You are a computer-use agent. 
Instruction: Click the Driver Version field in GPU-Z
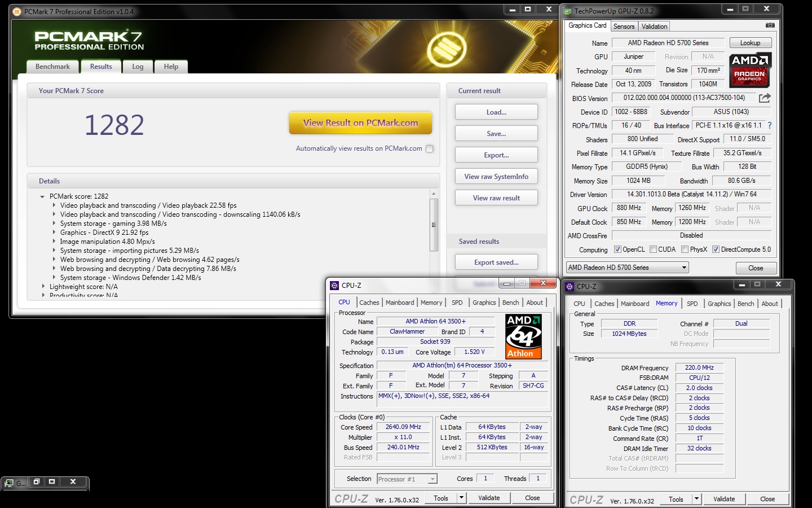coord(692,194)
